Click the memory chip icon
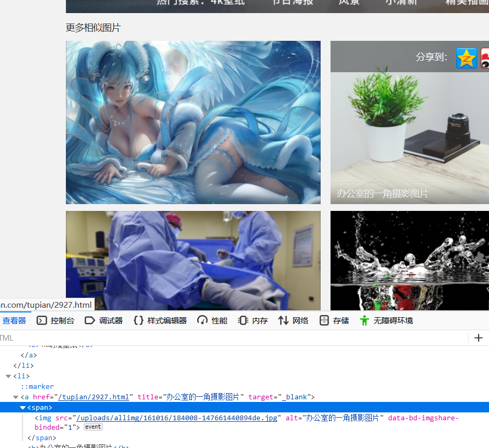The height and width of the screenshot is (448, 489). pos(243,320)
